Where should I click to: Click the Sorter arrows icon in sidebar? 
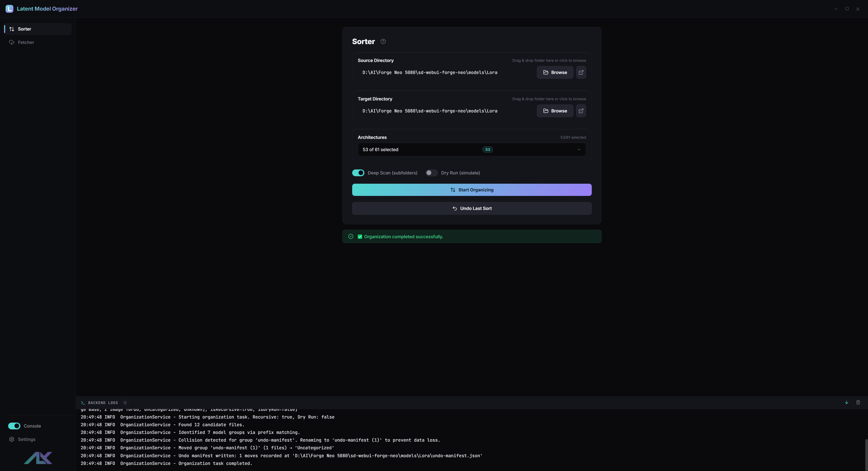coord(12,29)
